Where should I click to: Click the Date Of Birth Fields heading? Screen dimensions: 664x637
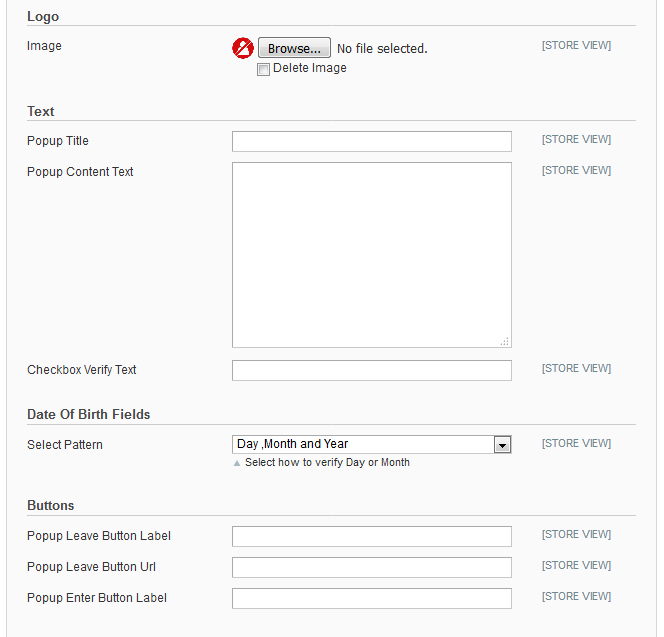pyautogui.click(x=89, y=415)
